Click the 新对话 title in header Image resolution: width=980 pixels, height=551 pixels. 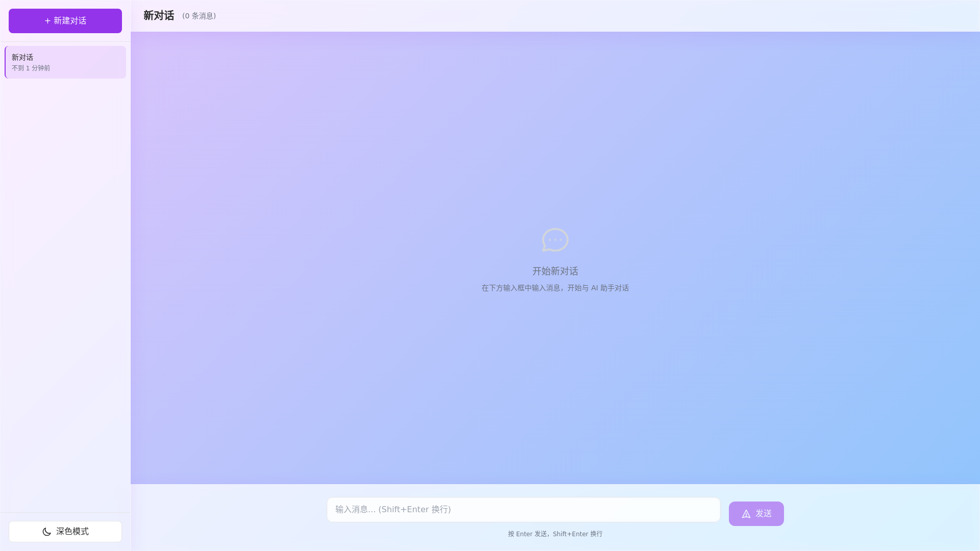pyautogui.click(x=159, y=16)
